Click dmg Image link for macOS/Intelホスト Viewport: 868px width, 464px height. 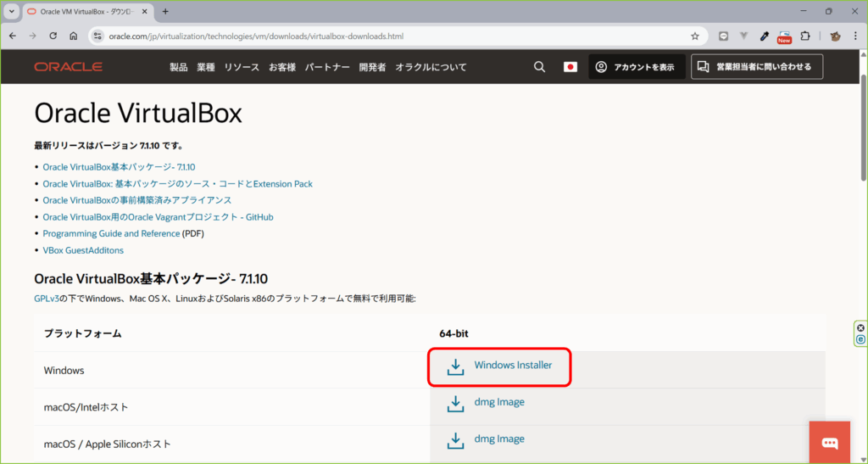click(499, 402)
